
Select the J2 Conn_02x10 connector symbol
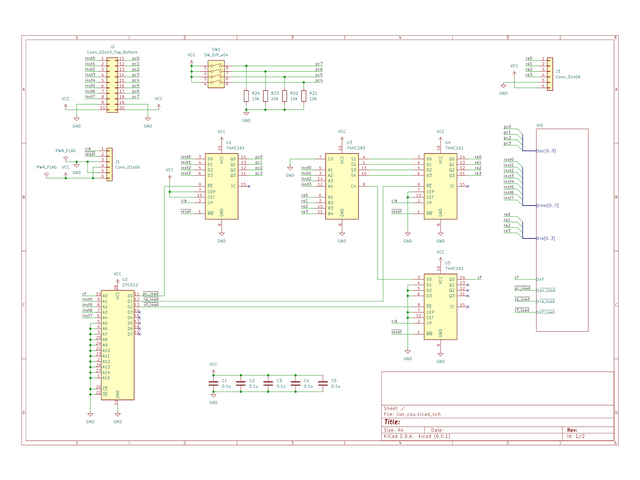112,84
